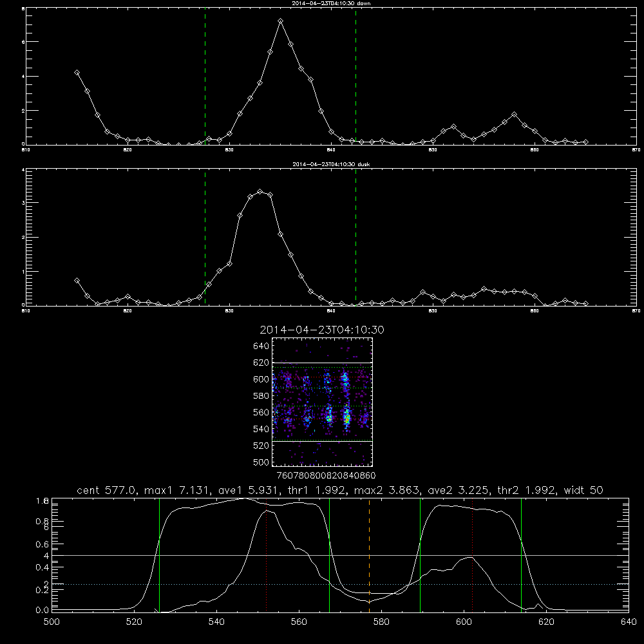
Task: Click the red dotted line near 552 in bottom plot
Action: tap(267, 554)
